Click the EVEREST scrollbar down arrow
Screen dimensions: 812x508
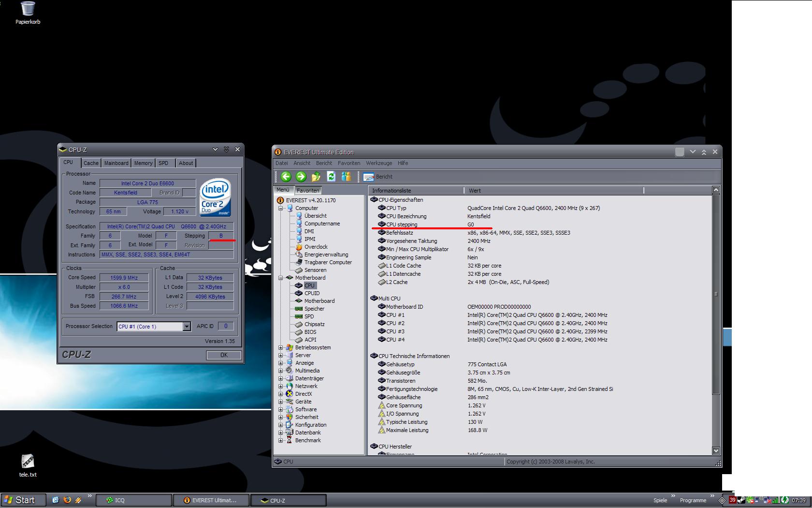716,450
